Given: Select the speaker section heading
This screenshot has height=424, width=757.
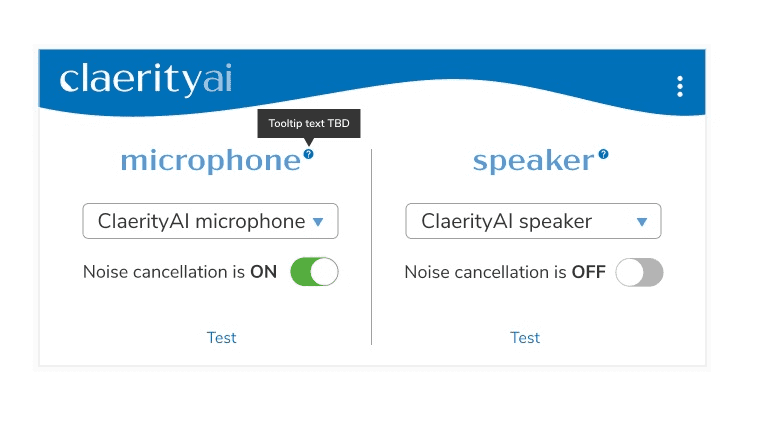Looking at the screenshot, I should [x=533, y=161].
